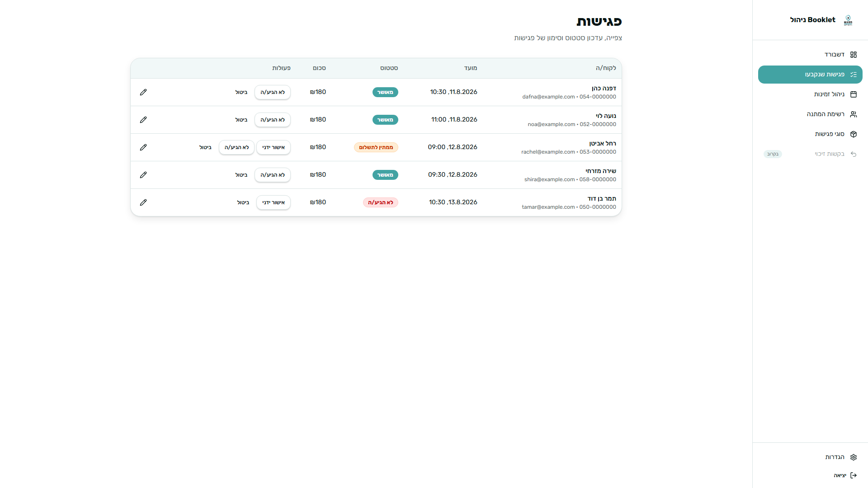
Task: Click אישור ידני for רחל אביטן
Action: (274, 147)
